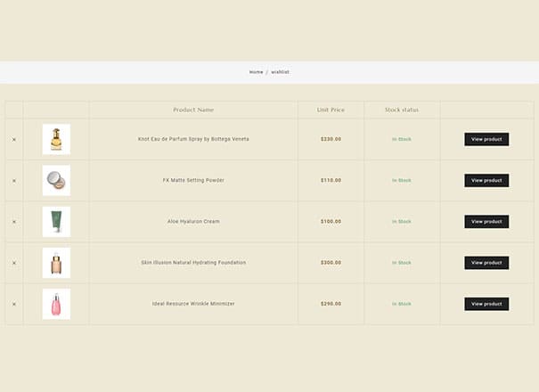Screen dimensions: 539x392
Task: Click the Unit Price column header
Action: [331, 110]
